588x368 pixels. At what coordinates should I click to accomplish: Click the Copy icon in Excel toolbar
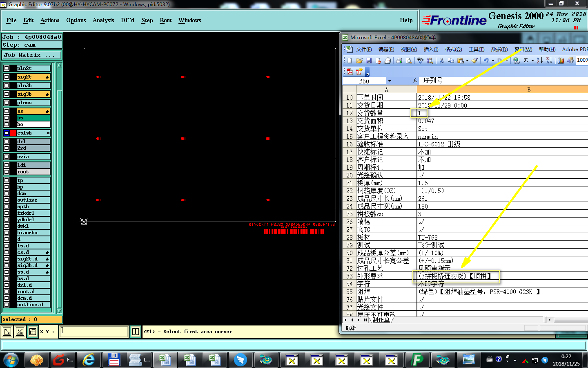(451, 61)
